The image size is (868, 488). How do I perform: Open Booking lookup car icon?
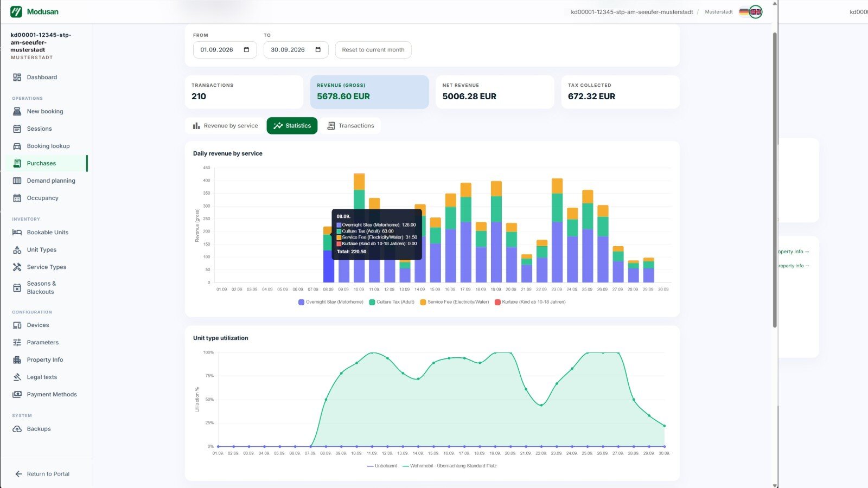(x=17, y=146)
